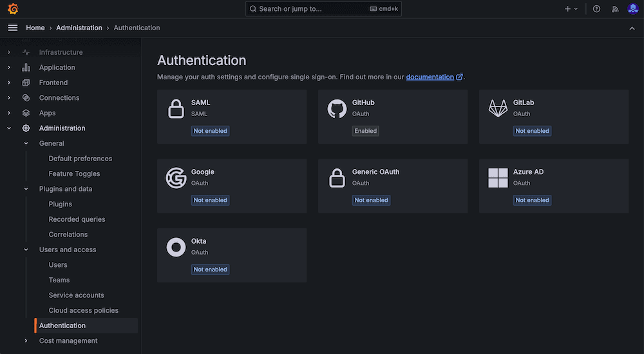Click the Infrastructure pulse icon

tap(26, 52)
